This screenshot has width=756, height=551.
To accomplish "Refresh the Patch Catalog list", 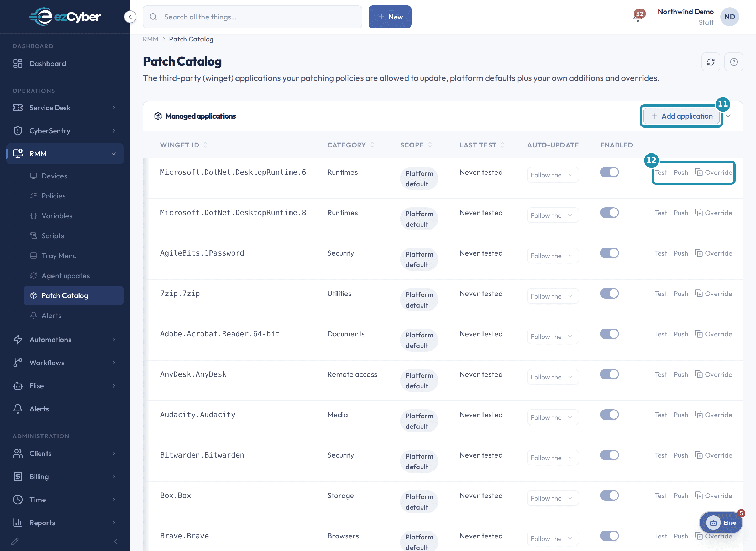I will (x=711, y=62).
